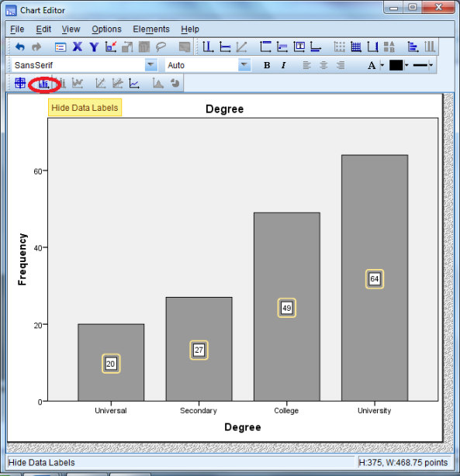This screenshot has height=476, width=460.
Task: Transpose the chart coordinate system icon
Action: [x=413, y=47]
